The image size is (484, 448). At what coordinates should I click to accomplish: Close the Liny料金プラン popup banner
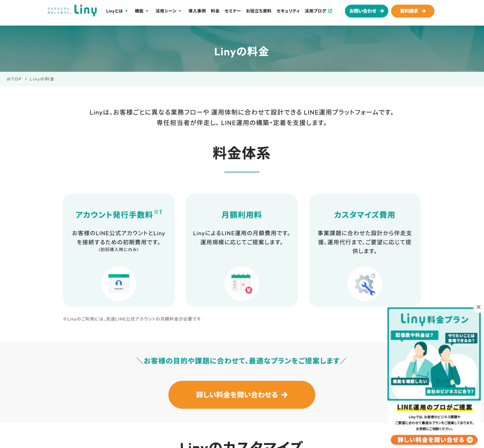[478, 307]
